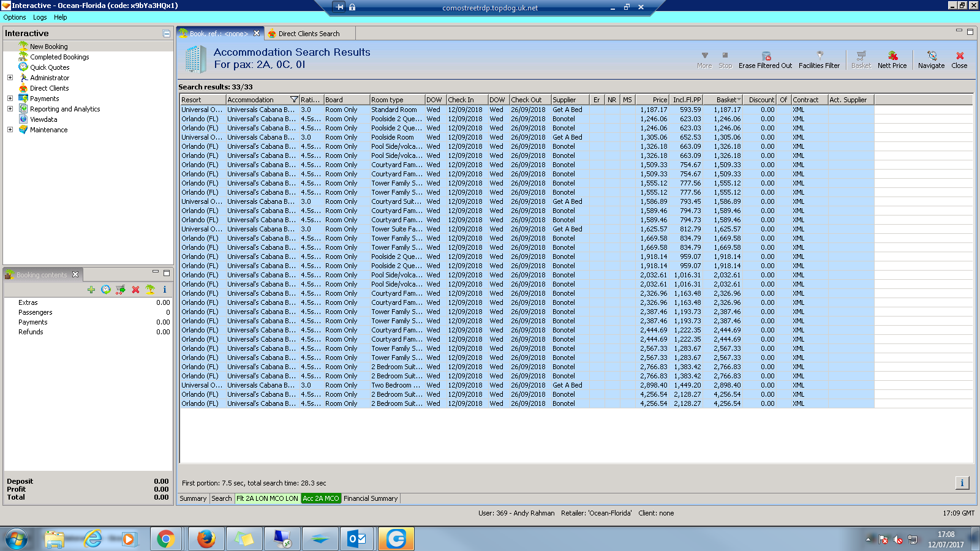This screenshot has height=551, width=980.
Task: Click the green plus add icon in Booking contents
Action: tap(91, 290)
